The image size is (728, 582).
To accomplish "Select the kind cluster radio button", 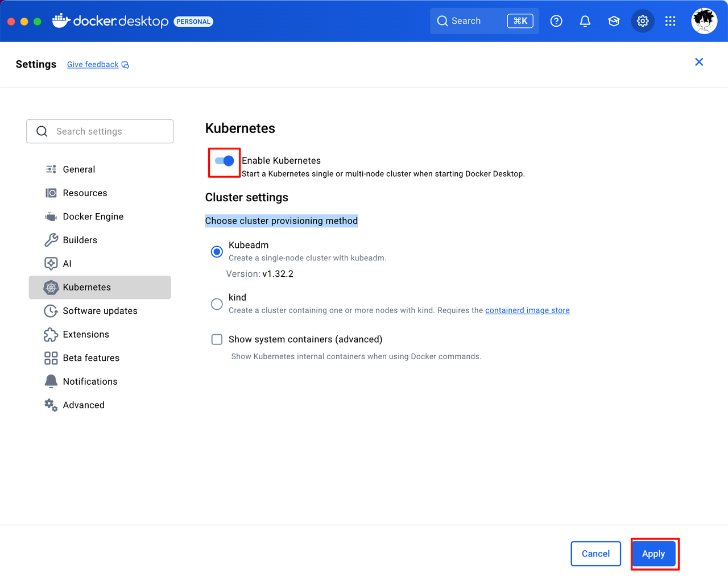I will [x=217, y=304].
